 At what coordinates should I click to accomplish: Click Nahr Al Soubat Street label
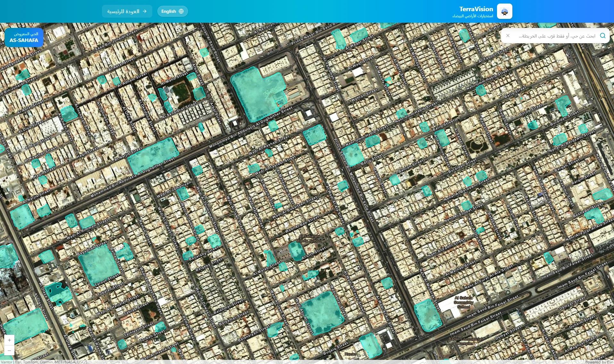464,213
